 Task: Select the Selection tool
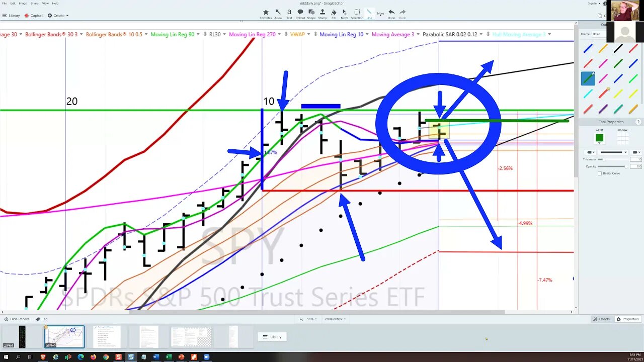pos(357,14)
